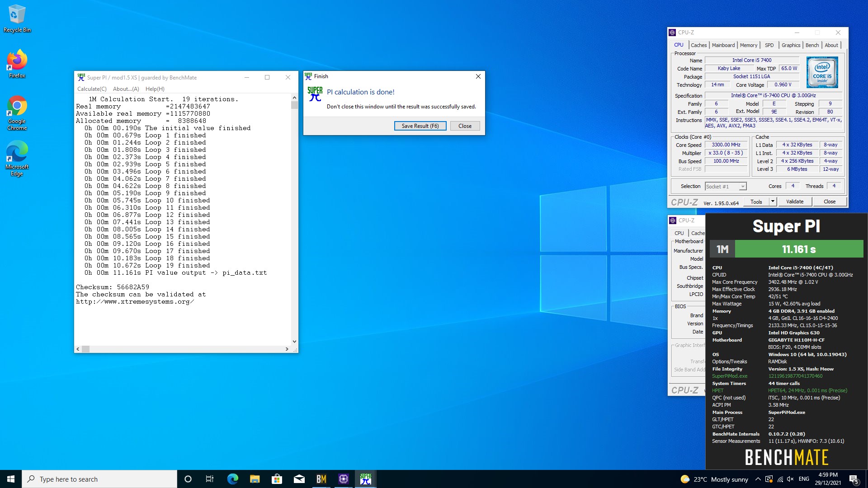
Task: Open Cortana circle in taskbar
Action: (x=188, y=479)
